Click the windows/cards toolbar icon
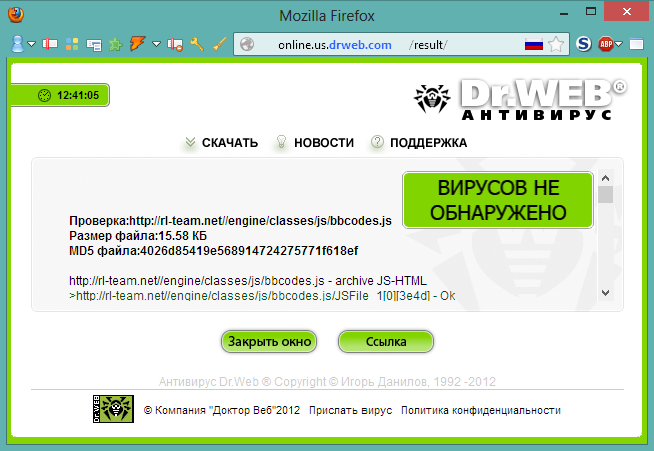 tap(94, 45)
